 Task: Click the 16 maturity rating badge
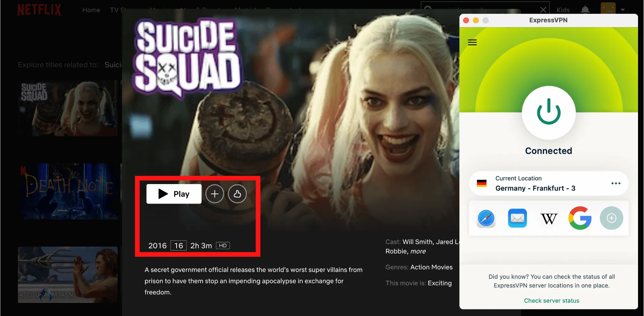point(178,246)
